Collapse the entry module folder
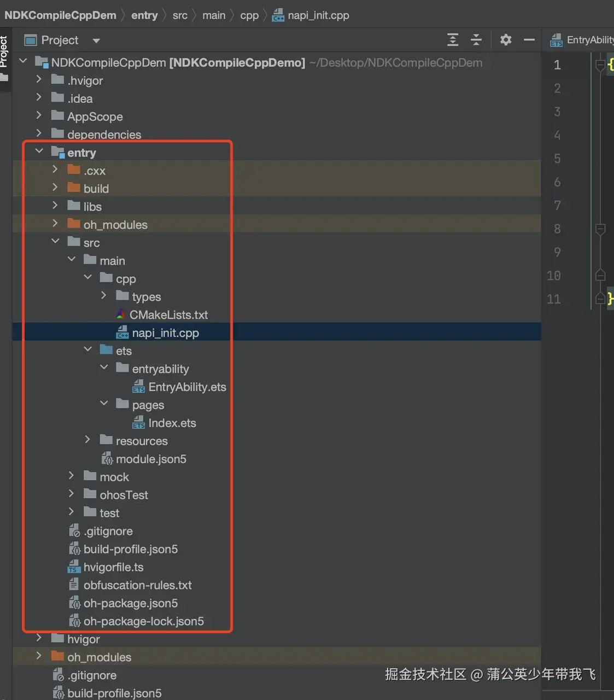Viewport: 614px width, 700px height. click(x=39, y=151)
